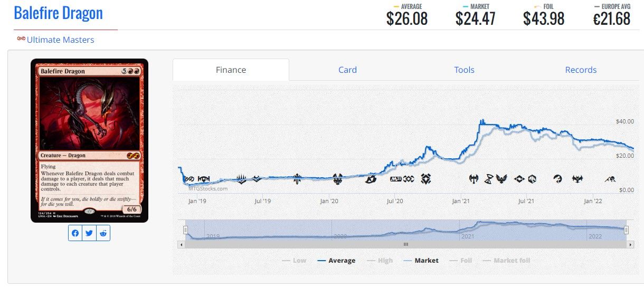Click the Balefire Dragon title link
The image size is (644, 287).
[x=58, y=13]
